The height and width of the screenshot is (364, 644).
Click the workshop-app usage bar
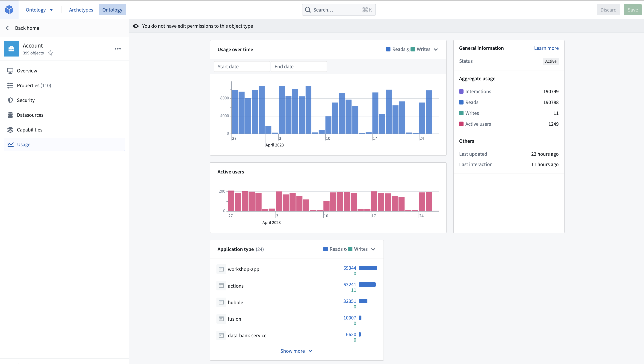[x=368, y=268]
